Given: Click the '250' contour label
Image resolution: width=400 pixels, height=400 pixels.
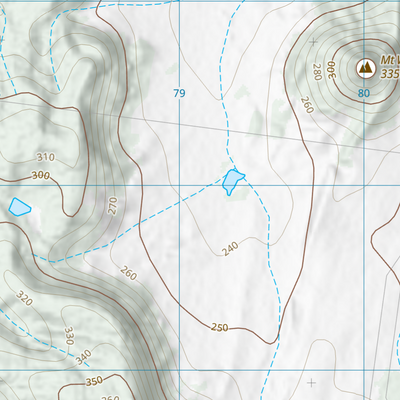Looking at the screenshot, I should 220,328.
